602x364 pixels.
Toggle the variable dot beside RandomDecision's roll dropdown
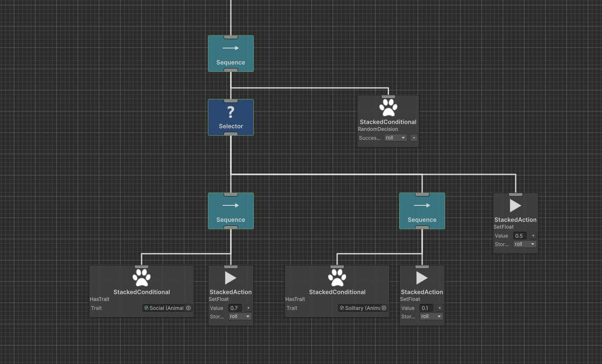coord(414,138)
